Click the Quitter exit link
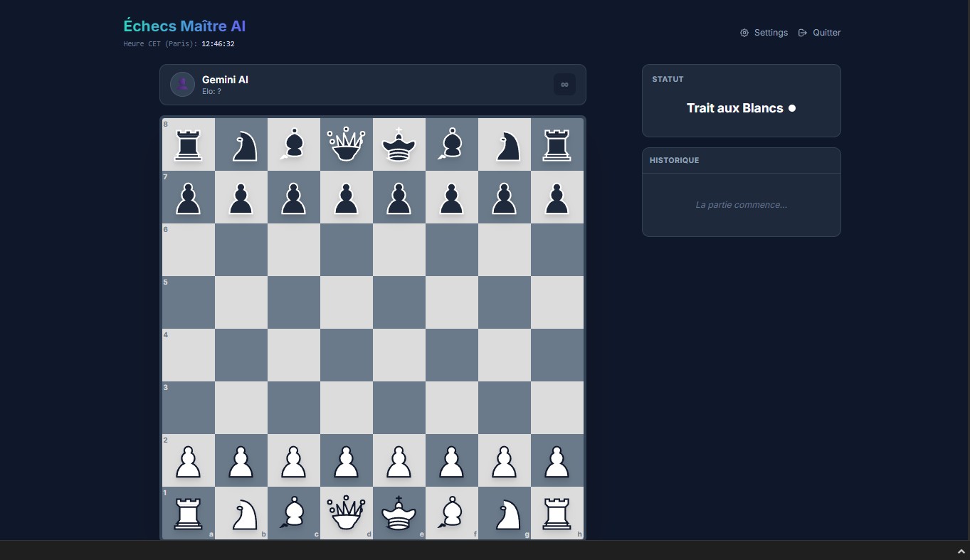This screenshot has width=970, height=560. click(x=820, y=33)
